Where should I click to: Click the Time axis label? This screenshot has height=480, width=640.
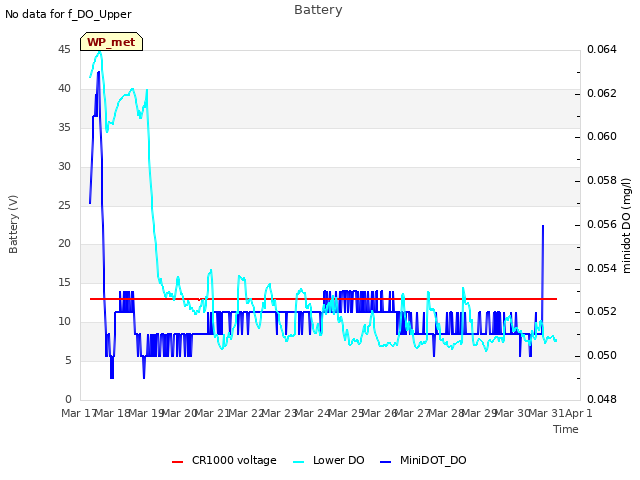click(x=566, y=429)
